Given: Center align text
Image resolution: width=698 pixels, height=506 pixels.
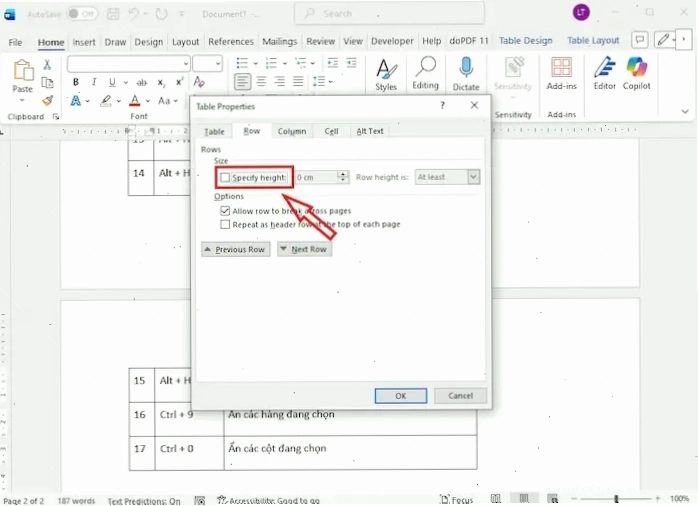Looking at the screenshot, I should coord(261,81).
